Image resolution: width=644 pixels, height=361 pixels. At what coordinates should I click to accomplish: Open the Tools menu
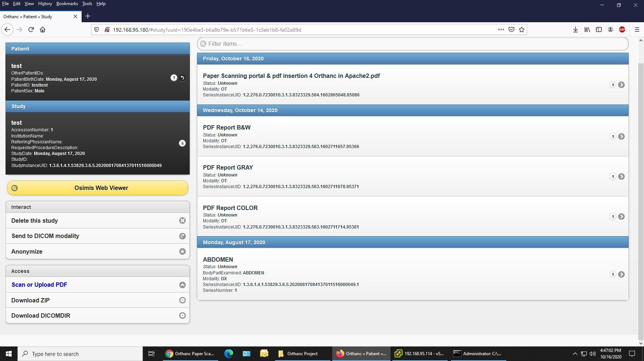[87, 4]
